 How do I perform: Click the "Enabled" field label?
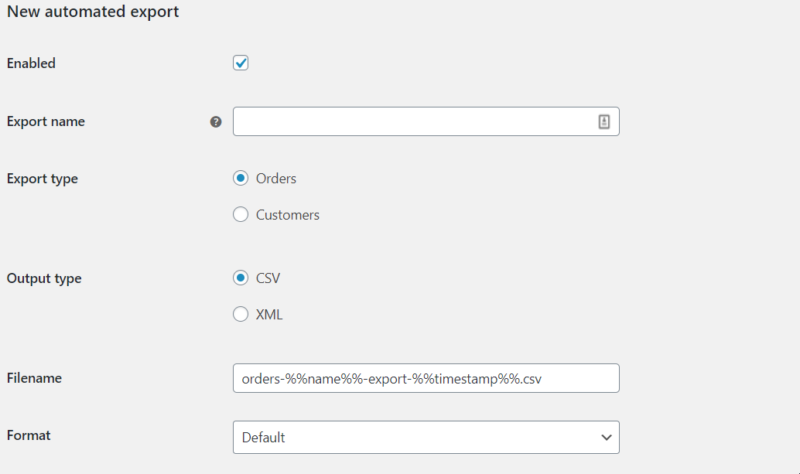31,63
